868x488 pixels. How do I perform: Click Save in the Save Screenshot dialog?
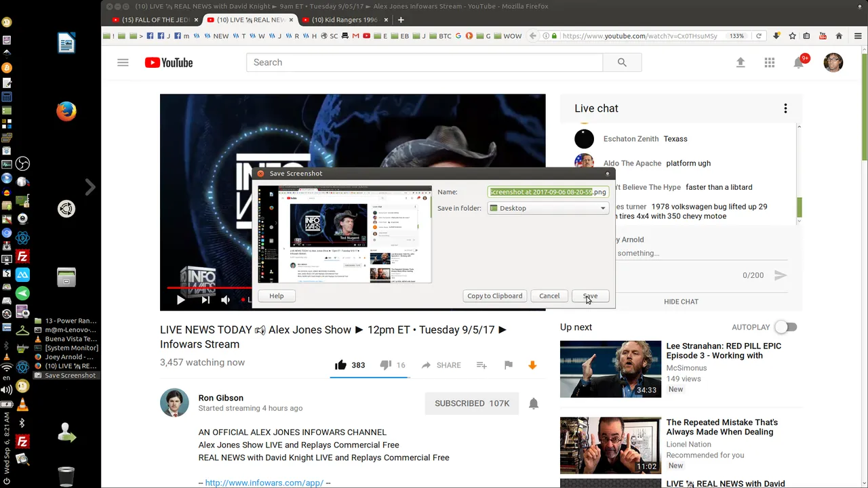tap(590, 296)
